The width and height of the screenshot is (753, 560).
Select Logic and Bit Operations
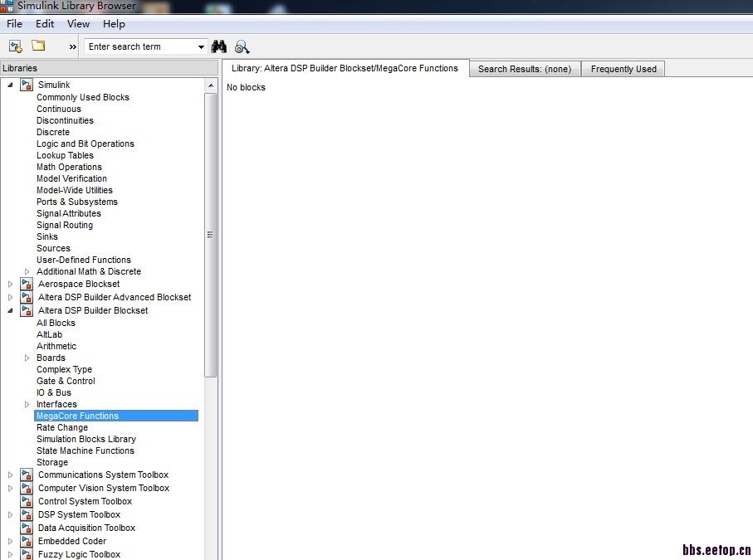(x=86, y=144)
